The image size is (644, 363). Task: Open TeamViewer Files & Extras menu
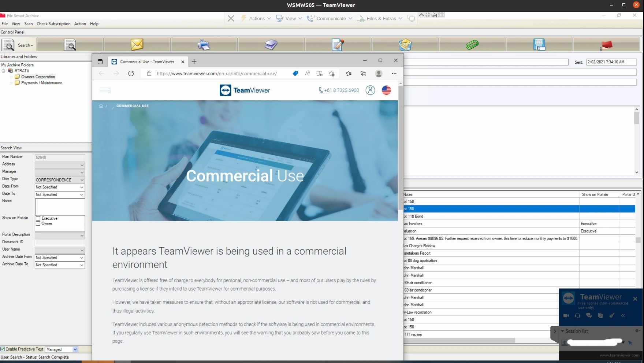[x=380, y=18]
